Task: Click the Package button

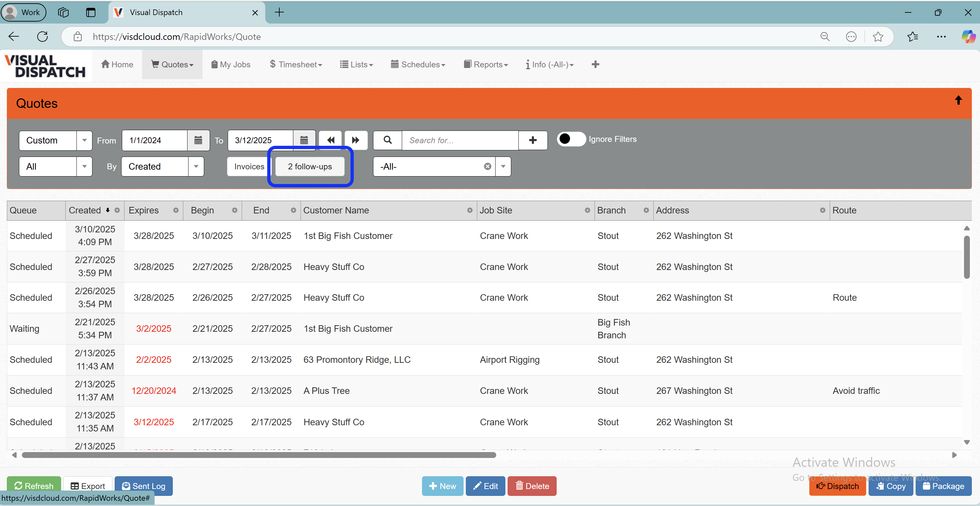Action: tap(943, 486)
